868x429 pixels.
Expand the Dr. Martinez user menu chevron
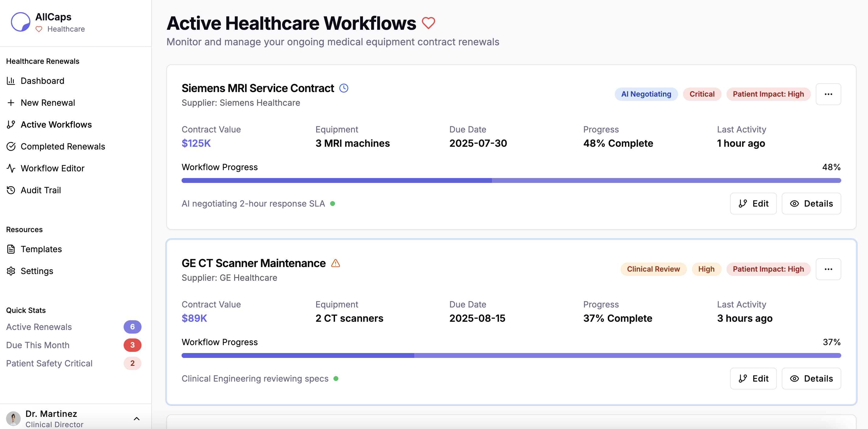(x=136, y=419)
